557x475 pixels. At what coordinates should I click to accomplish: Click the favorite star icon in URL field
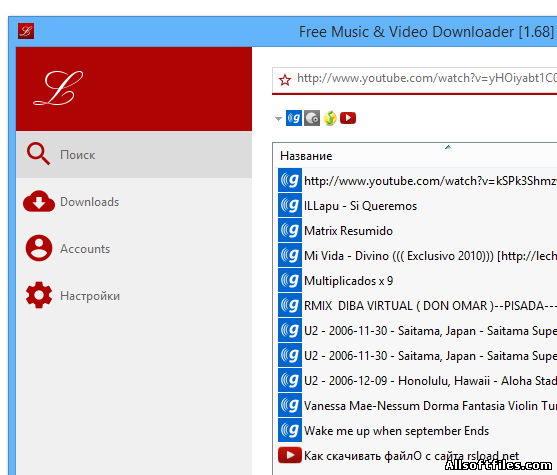[x=285, y=80]
